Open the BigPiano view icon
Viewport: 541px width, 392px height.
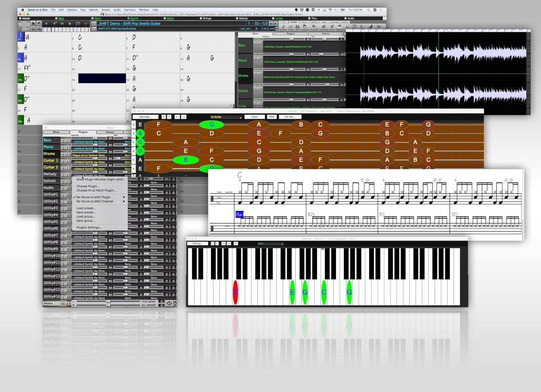pos(339,28)
